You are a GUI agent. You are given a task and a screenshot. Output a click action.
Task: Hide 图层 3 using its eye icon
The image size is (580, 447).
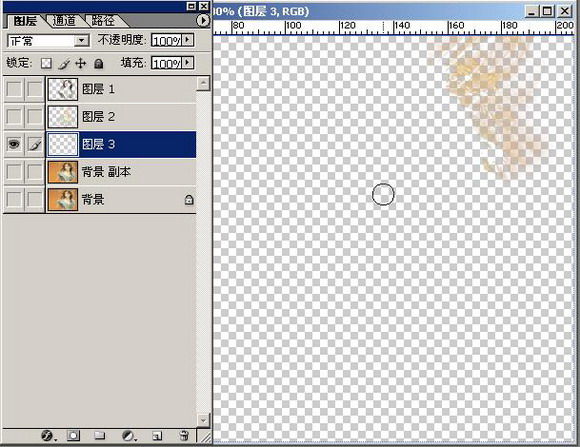point(14,144)
